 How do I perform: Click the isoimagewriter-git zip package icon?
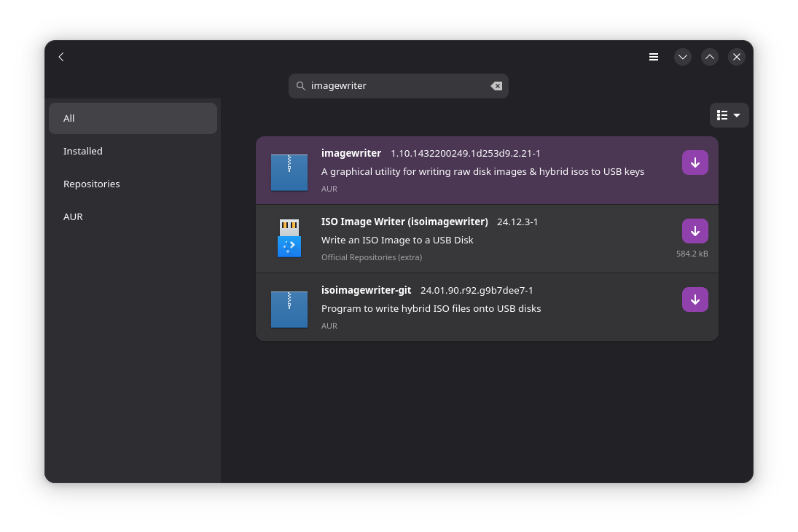[289, 309]
